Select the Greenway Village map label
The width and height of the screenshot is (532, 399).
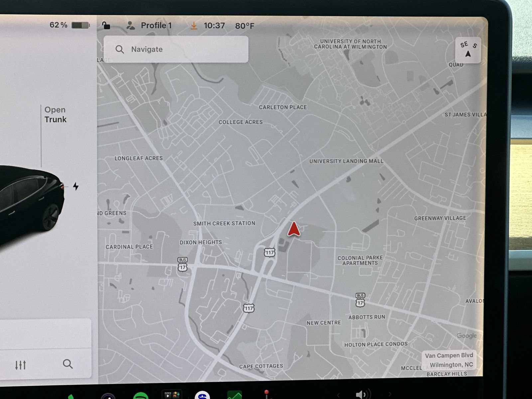click(x=440, y=218)
